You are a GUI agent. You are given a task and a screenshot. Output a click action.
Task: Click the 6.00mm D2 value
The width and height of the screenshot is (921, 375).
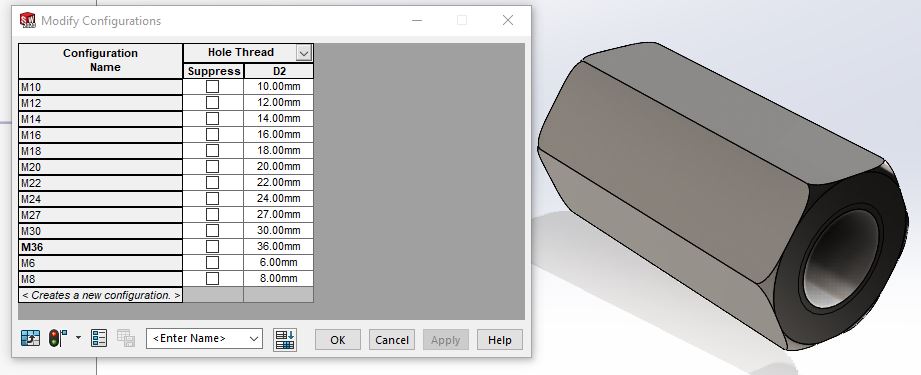pos(278,262)
